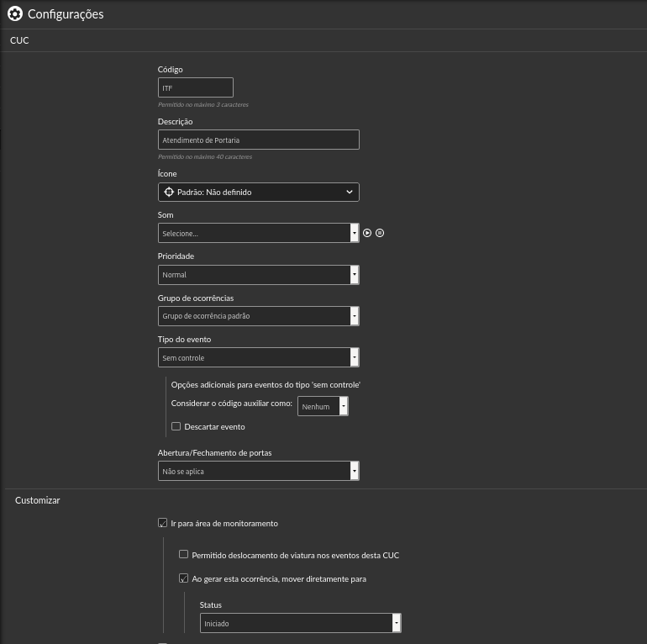Click the Descrição text field
The width and height of the screenshot is (647, 644).
click(x=258, y=140)
